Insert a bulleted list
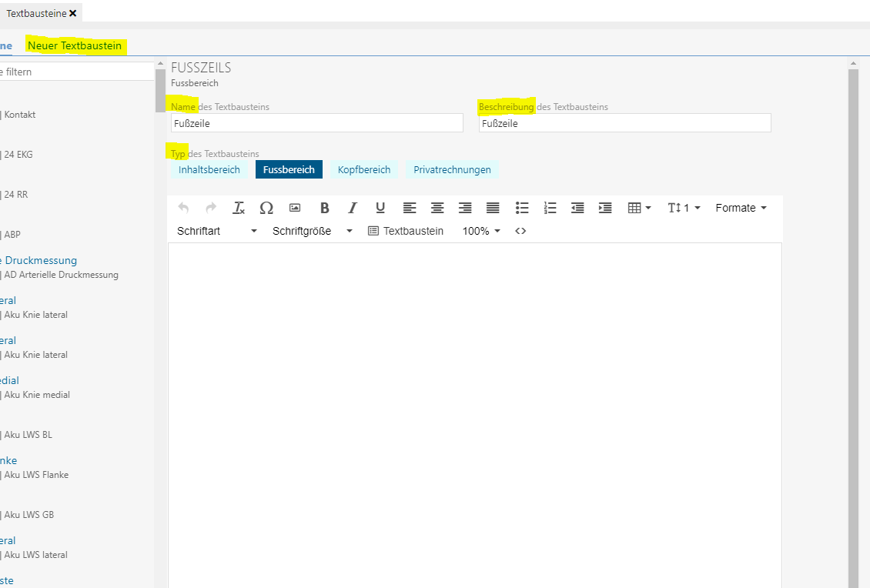870x588 pixels. click(522, 208)
